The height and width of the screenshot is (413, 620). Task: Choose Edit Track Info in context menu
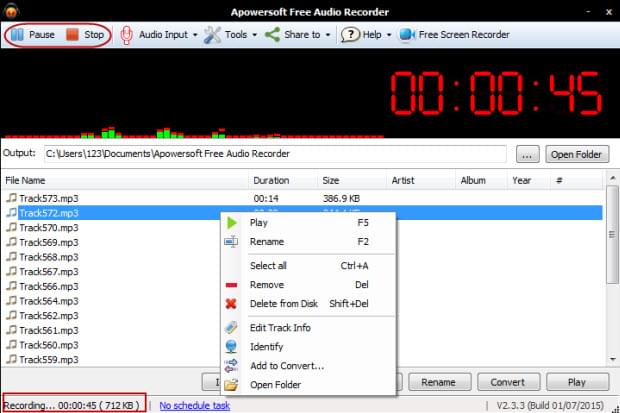[x=308, y=328]
